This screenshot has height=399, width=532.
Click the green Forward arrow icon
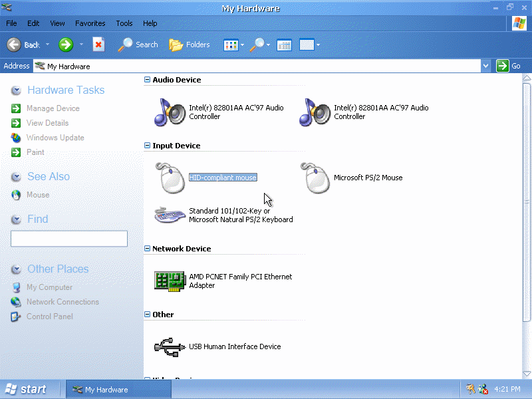point(65,45)
